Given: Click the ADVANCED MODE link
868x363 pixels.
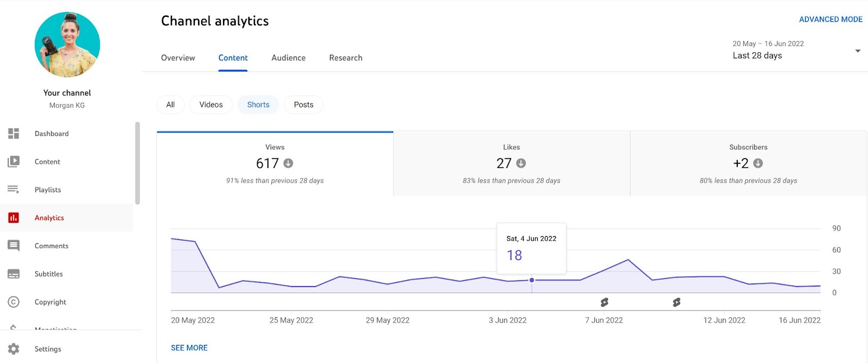Looking at the screenshot, I should click(x=831, y=20).
